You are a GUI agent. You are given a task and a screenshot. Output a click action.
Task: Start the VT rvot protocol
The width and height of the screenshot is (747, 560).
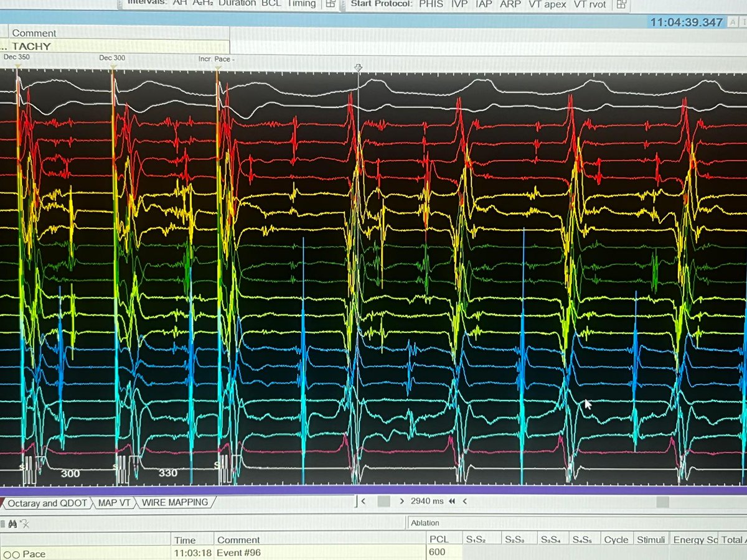[591, 4]
